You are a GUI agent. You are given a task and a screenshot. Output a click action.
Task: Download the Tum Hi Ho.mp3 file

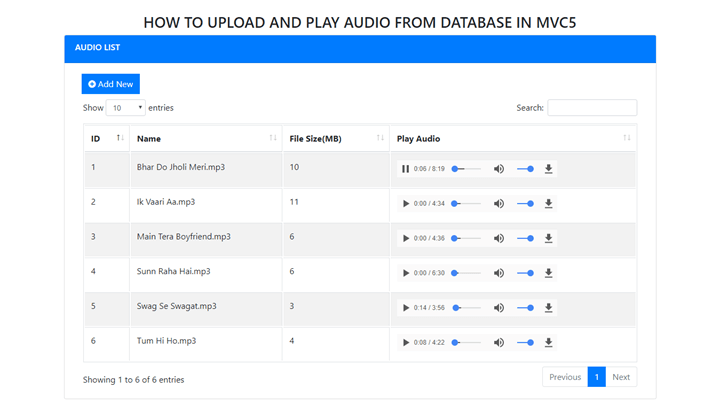coord(548,342)
